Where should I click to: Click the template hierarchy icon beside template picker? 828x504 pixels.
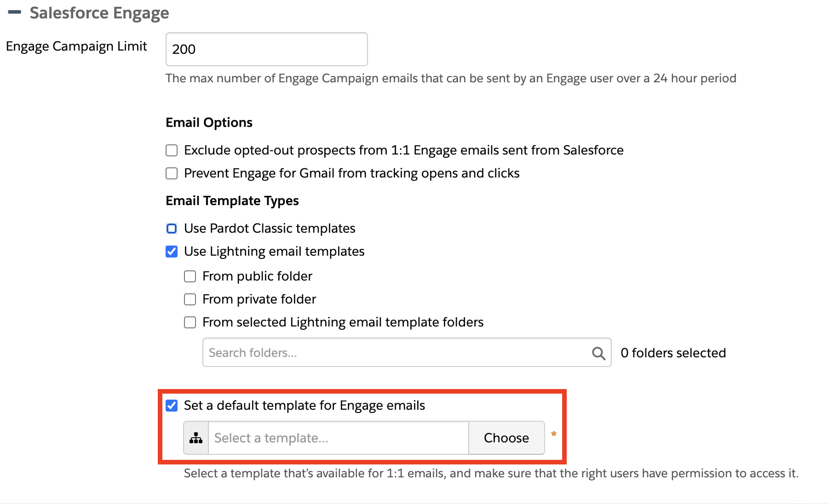pyautogui.click(x=195, y=438)
